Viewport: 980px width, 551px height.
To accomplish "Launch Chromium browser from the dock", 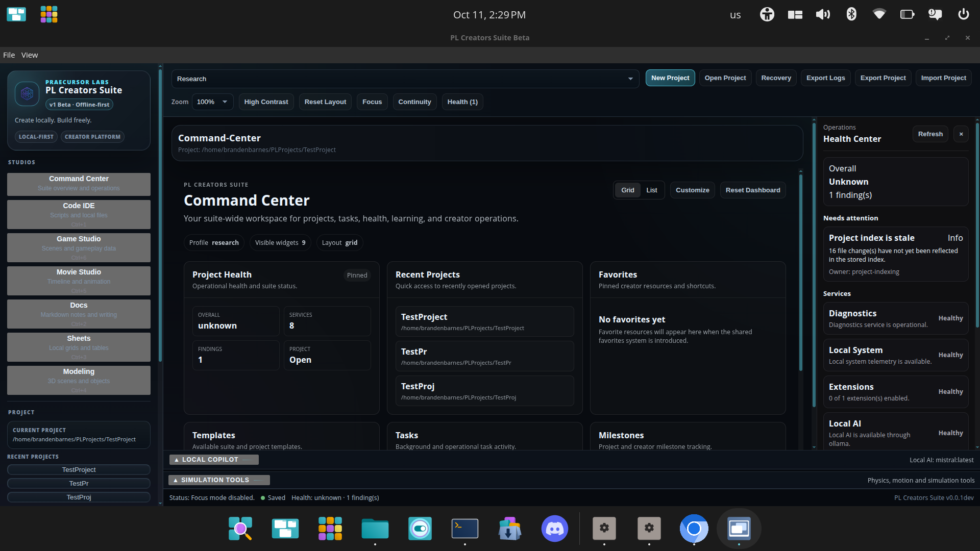I will 694,529.
